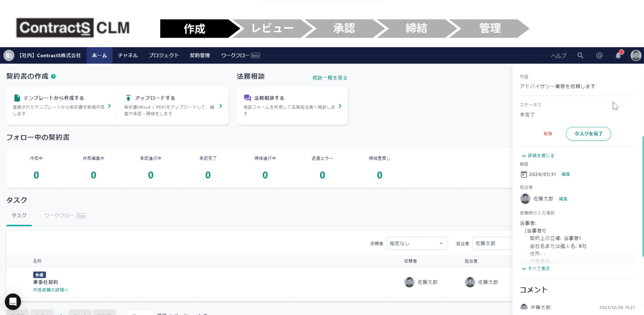The width and height of the screenshot is (644, 315).
Task: Click the 作成 step in process banner
Action: coord(195,28)
